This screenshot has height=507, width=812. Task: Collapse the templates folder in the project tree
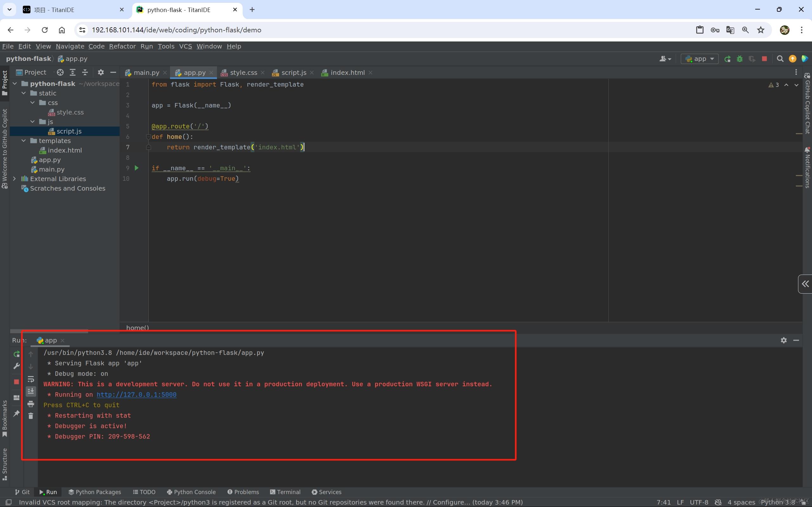(x=23, y=141)
